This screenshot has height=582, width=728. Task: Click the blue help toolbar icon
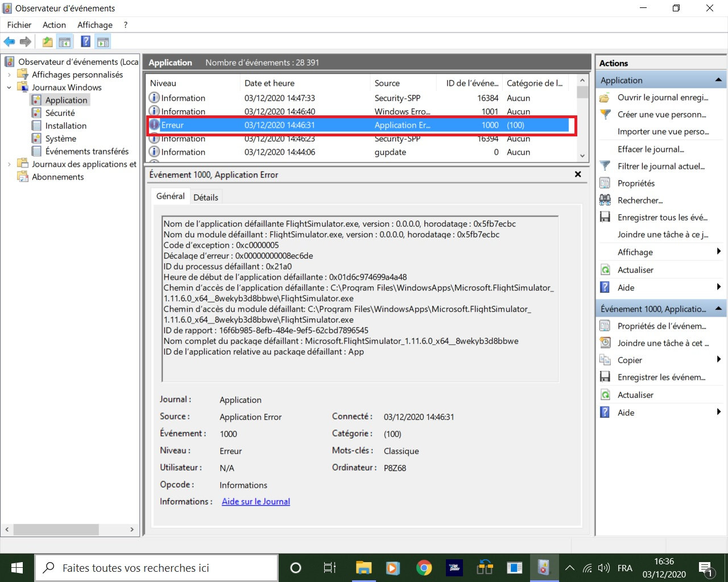[85, 41]
